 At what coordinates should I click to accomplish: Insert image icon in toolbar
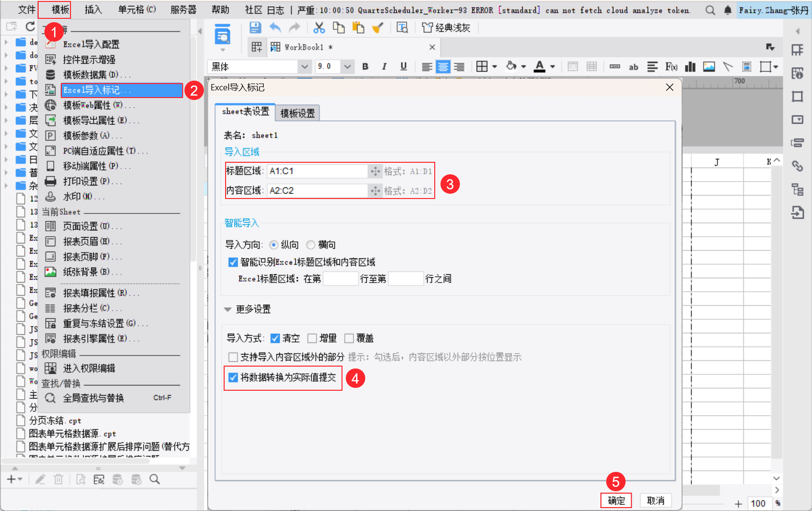[x=709, y=67]
